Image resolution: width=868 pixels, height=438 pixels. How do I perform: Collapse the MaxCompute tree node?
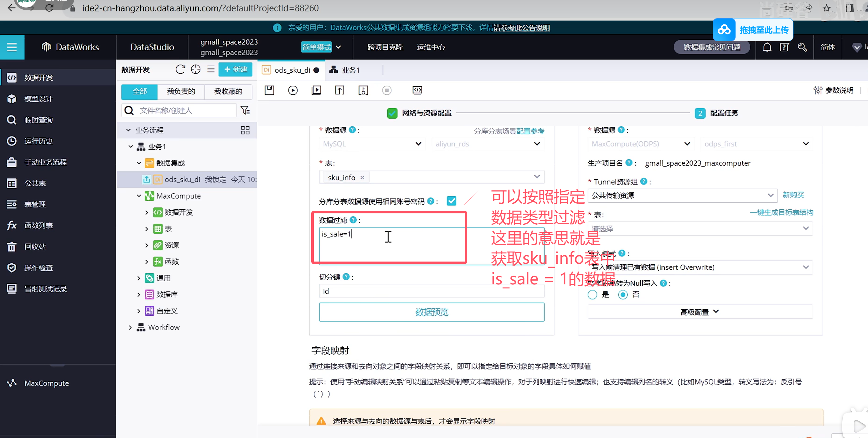[x=139, y=196]
